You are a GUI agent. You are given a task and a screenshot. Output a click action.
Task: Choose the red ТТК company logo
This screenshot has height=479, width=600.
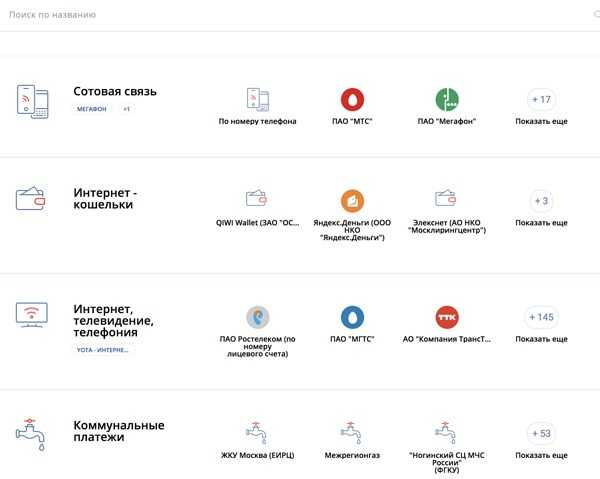click(x=447, y=317)
